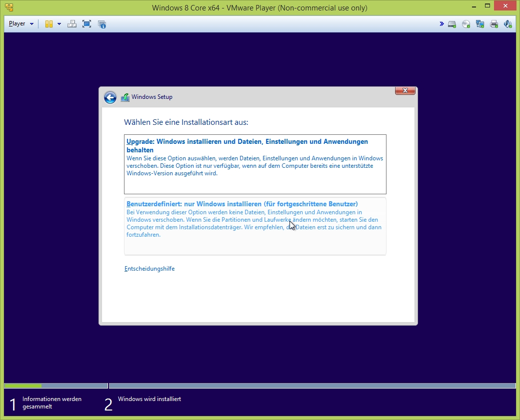Click the CD/DVD drive device icon
The image size is (520, 420).
[466, 24]
